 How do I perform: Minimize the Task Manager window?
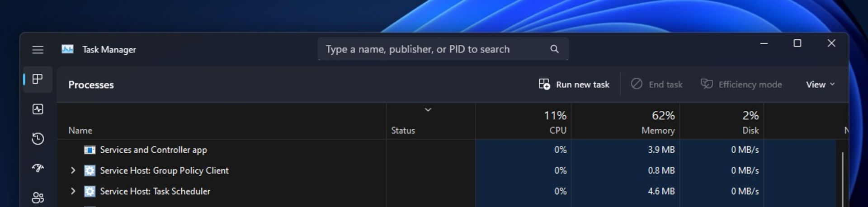pos(764,43)
